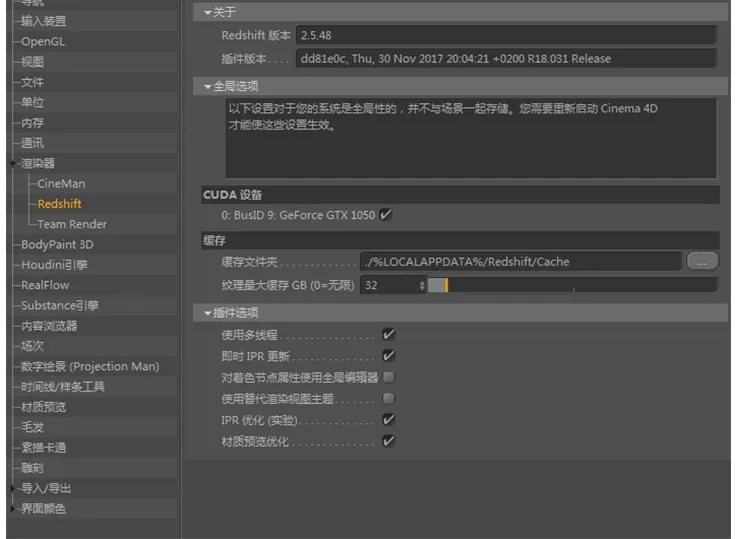Click the browse button for cache folder
The width and height of the screenshot is (750, 539).
pos(702,261)
